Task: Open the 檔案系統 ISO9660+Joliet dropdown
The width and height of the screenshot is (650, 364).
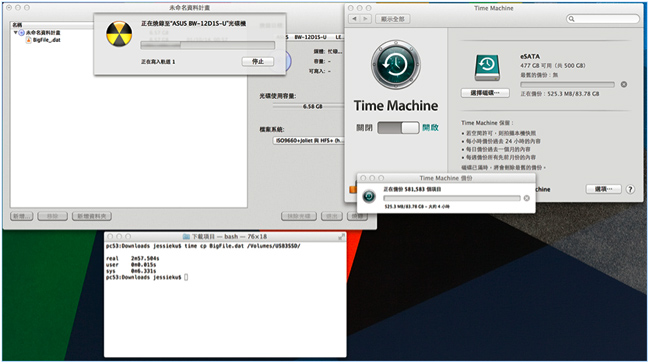Action: [x=308, y=141]
